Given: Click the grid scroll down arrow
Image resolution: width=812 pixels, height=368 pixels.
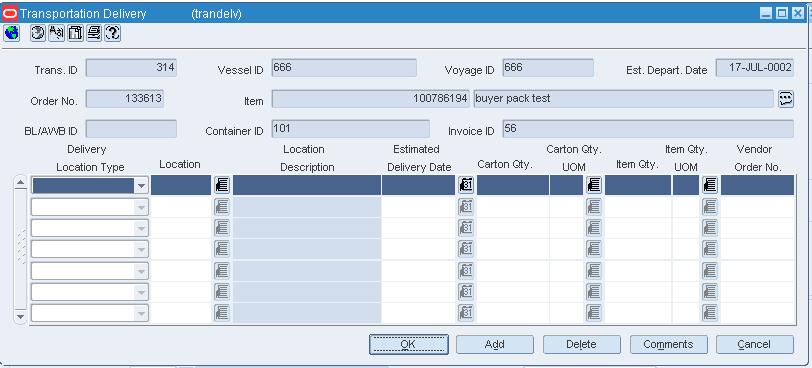Looking at the screenshot, I should (21, 316).
